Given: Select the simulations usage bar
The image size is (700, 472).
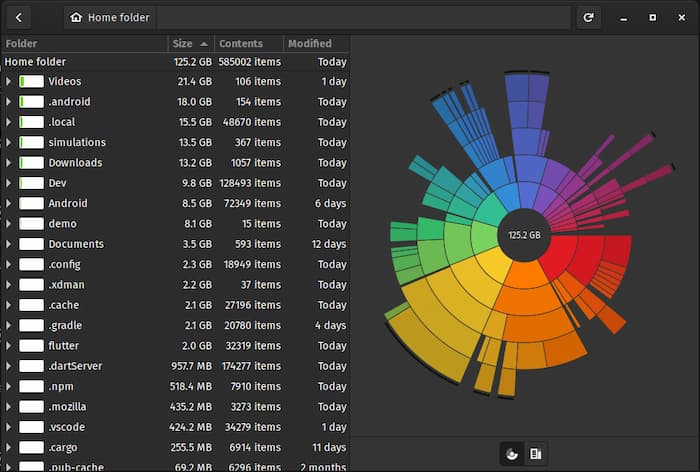Looking at the screenshot, I should point(31,143).
